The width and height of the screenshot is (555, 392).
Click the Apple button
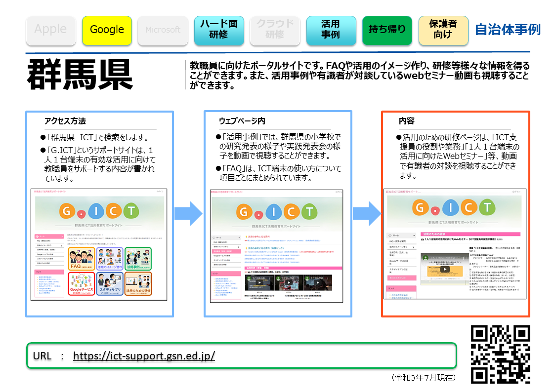50,31
